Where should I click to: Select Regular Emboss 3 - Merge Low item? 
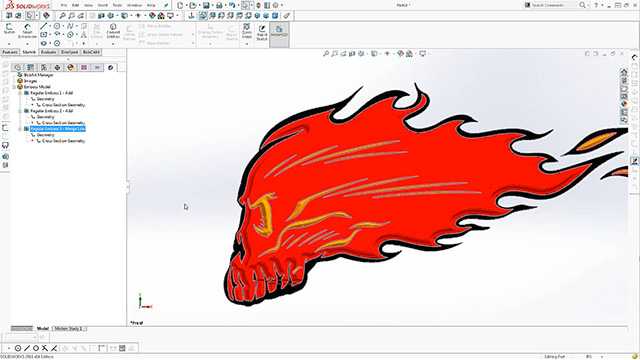pyautogui.click(x=58, y=129)
